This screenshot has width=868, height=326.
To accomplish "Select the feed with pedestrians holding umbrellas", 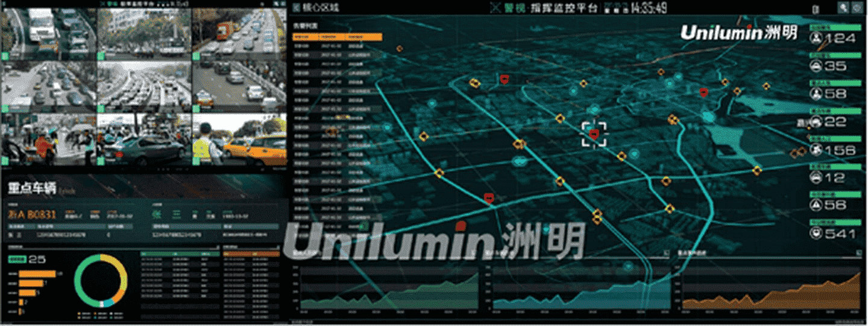I will click(48, 139).
